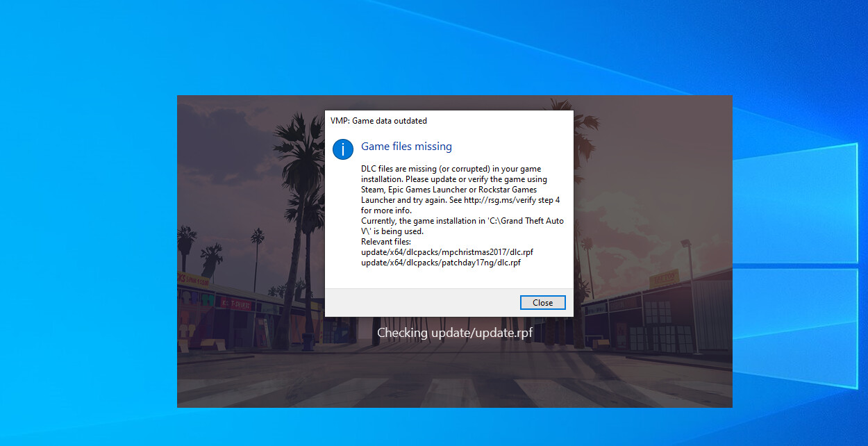Click the "DLC files are missing" message line
Viewport: 868px width, 446px height.
pyautogui.click(x=451, y=169)
